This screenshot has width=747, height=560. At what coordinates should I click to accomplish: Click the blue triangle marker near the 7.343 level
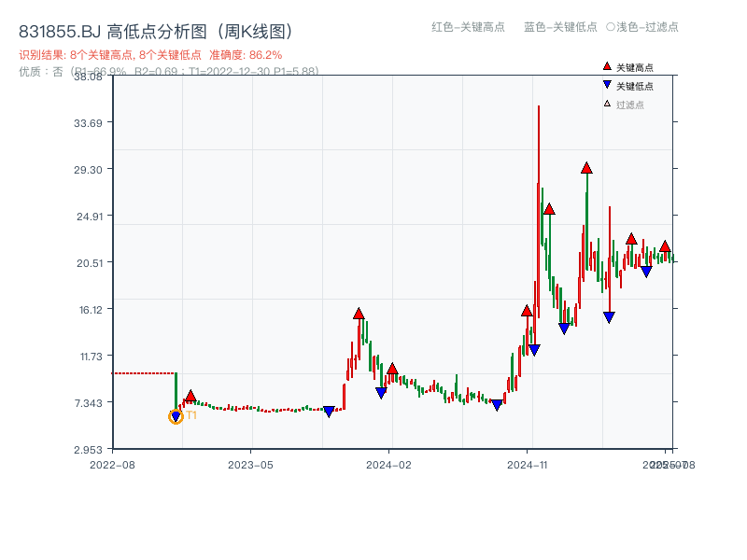coord(330,410)
